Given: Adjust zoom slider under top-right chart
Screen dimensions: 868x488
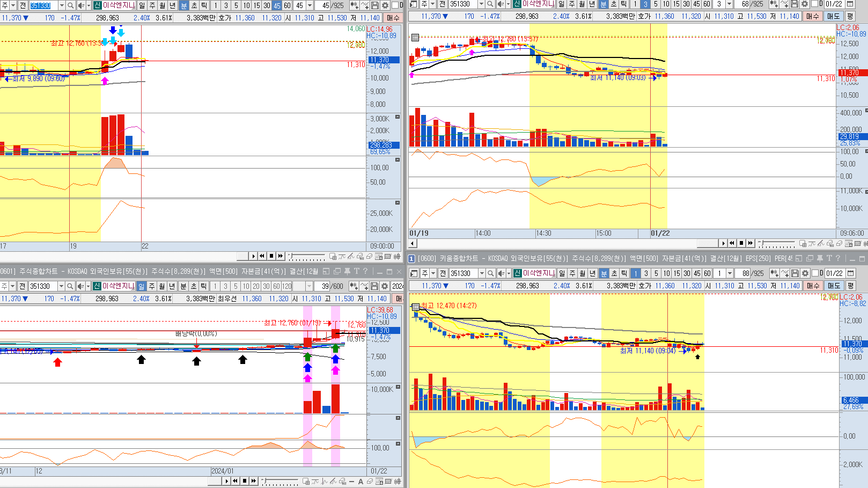Looking at the screenshot, I should (x=776, y=243).
